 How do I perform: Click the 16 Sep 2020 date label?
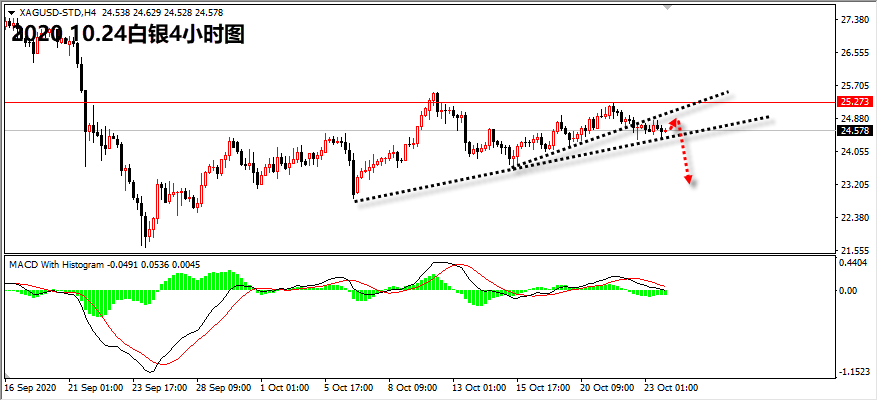[30, 388]
